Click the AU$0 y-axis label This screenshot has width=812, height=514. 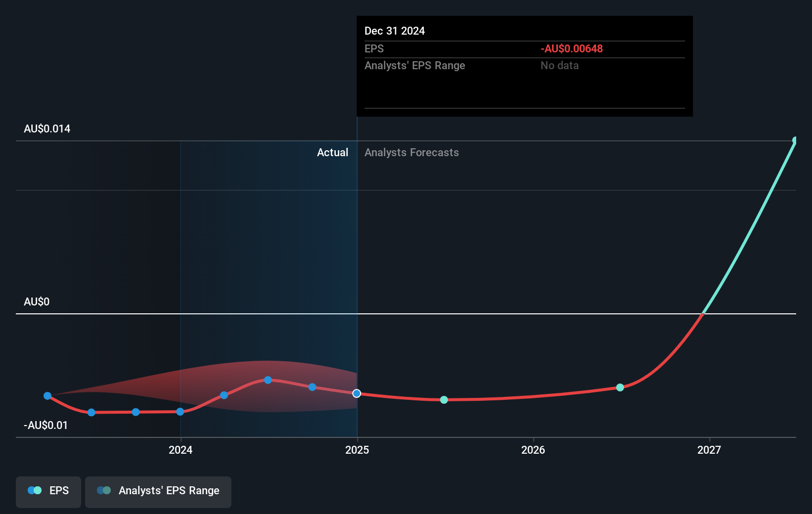pos(37,302)
